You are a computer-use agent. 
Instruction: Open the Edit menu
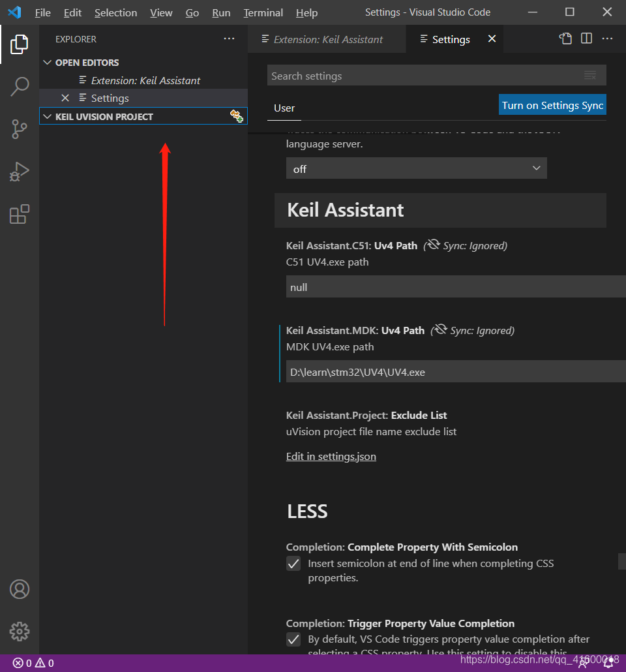[72, 13]
